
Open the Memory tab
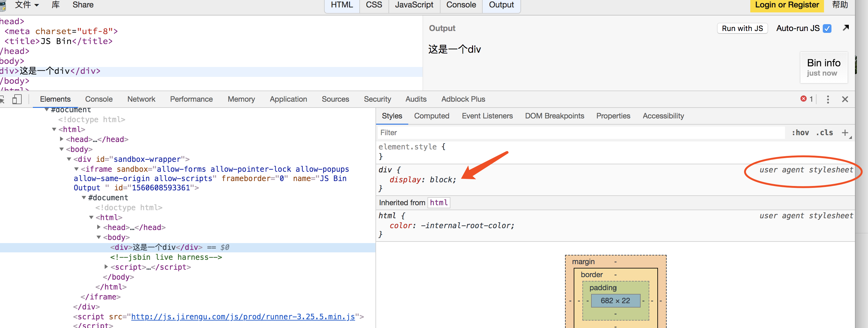point(241,99)
